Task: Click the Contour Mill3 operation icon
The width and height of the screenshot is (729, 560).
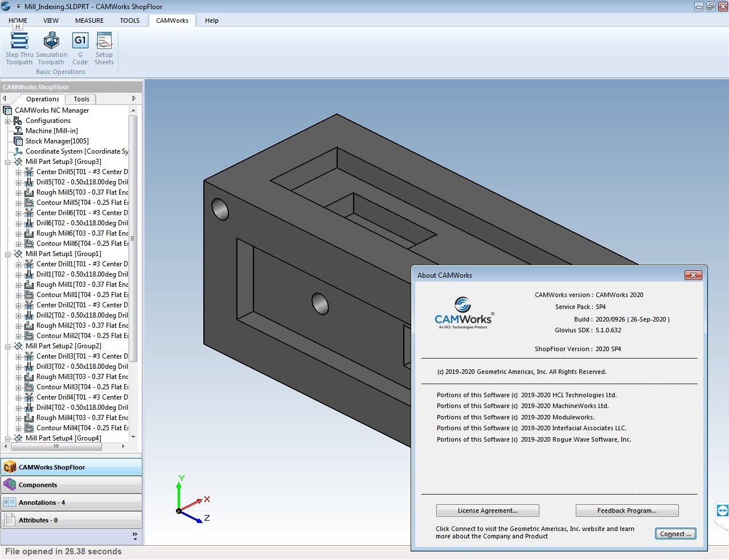Action: [x=29, y=387]
